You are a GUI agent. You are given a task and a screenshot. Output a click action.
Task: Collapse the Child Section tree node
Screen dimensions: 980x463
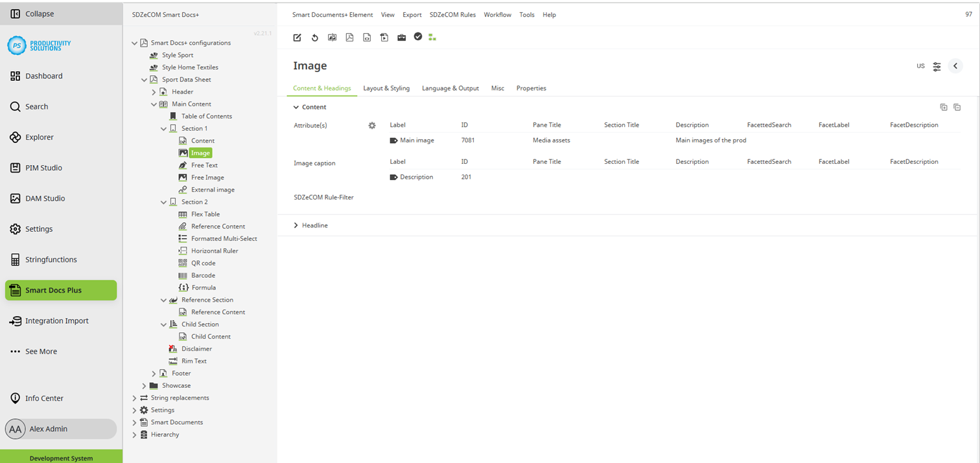(x=164, y=324)
